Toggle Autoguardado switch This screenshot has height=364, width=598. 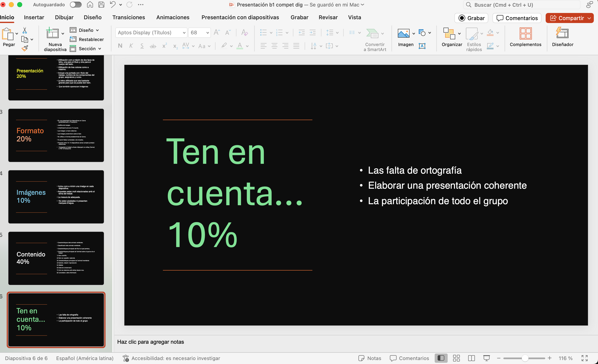point(76,5)
